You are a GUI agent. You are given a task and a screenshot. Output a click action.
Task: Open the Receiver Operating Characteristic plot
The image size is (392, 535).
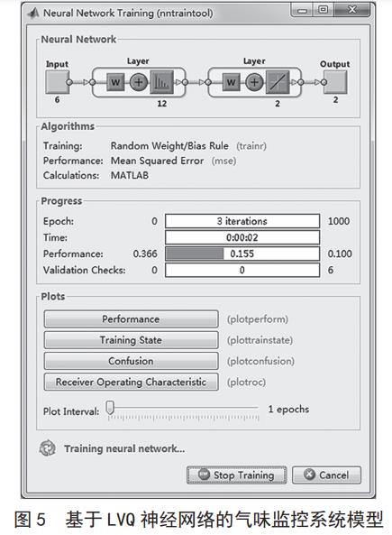(131, 382)
